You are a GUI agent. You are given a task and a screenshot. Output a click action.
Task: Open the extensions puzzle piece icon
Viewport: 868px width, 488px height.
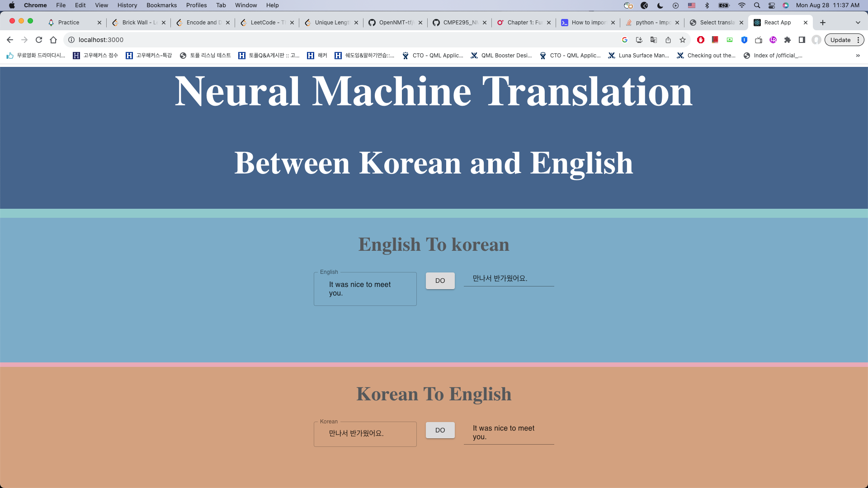click(788, 40)
